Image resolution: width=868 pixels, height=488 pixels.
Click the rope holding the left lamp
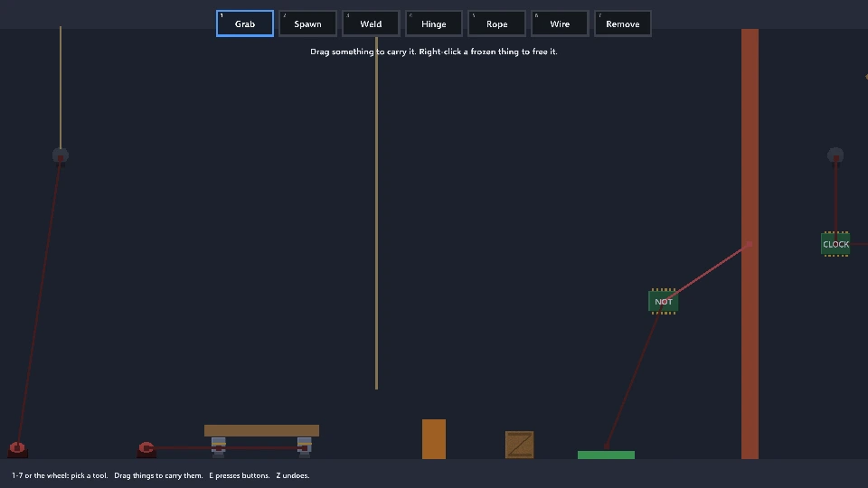point(61,87)
